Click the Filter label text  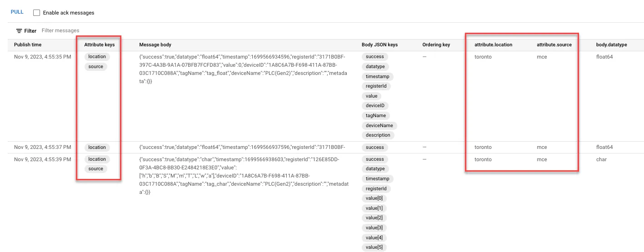(x=30, y=31)
